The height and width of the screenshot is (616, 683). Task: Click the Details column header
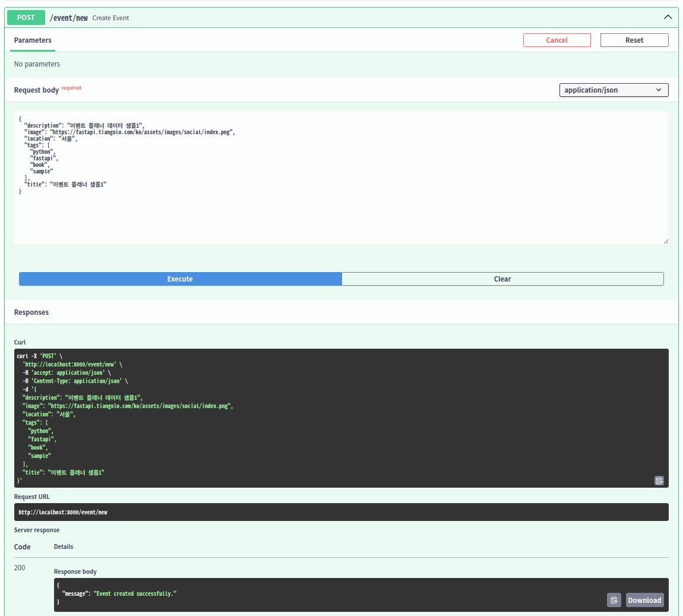[64, 546]
